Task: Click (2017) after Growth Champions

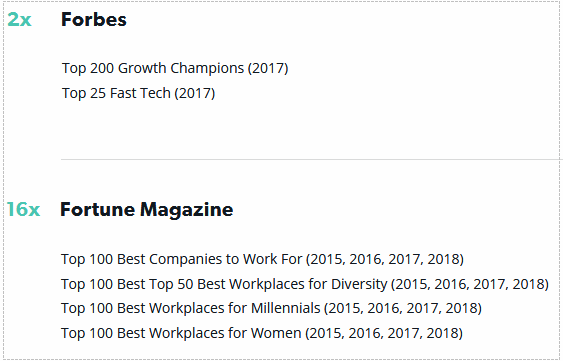Action: click(x=268, y=68)
